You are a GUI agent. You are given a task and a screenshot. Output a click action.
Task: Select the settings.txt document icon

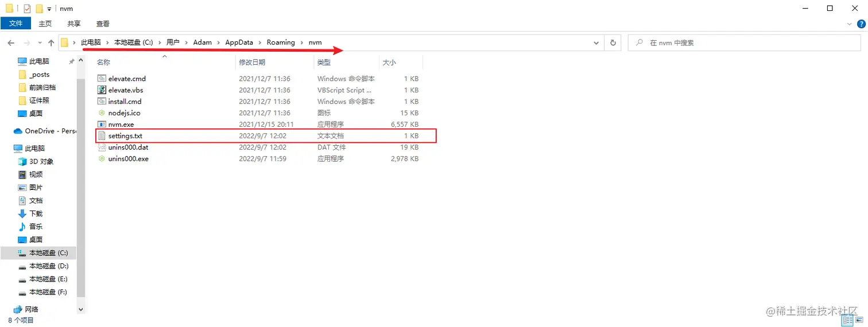[102, 136]
